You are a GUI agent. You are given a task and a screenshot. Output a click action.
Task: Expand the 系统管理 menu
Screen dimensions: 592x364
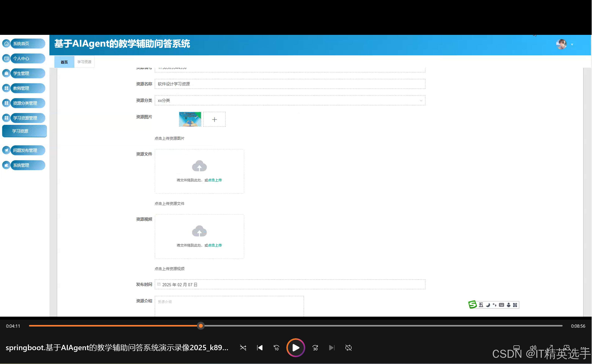pos(27,165)
